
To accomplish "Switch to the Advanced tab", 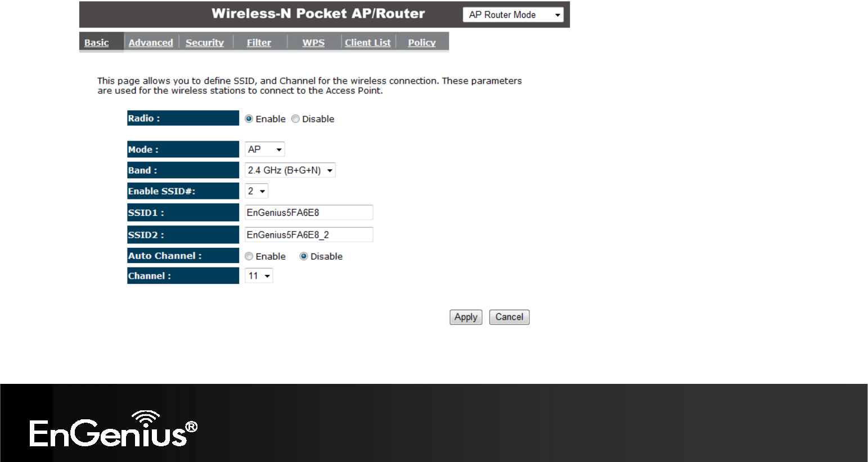I will click(151, 43).
